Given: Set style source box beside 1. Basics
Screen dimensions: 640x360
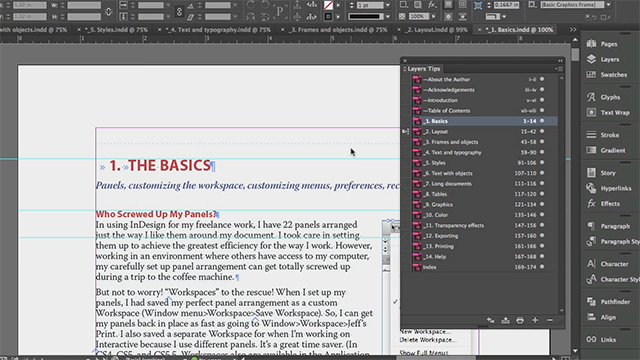Looking at the screenshot, I should pyautogui.click(x=405, y=121).
